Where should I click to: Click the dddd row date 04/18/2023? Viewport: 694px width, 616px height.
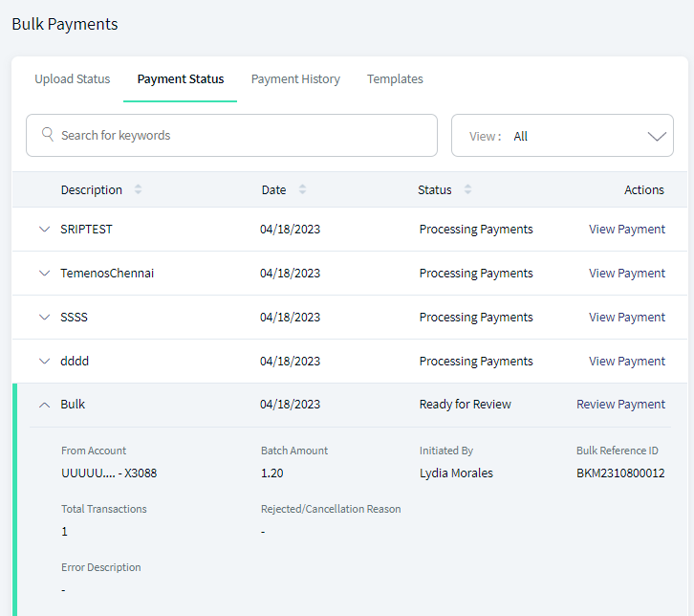pyautogui.click(x=290, y=361)
